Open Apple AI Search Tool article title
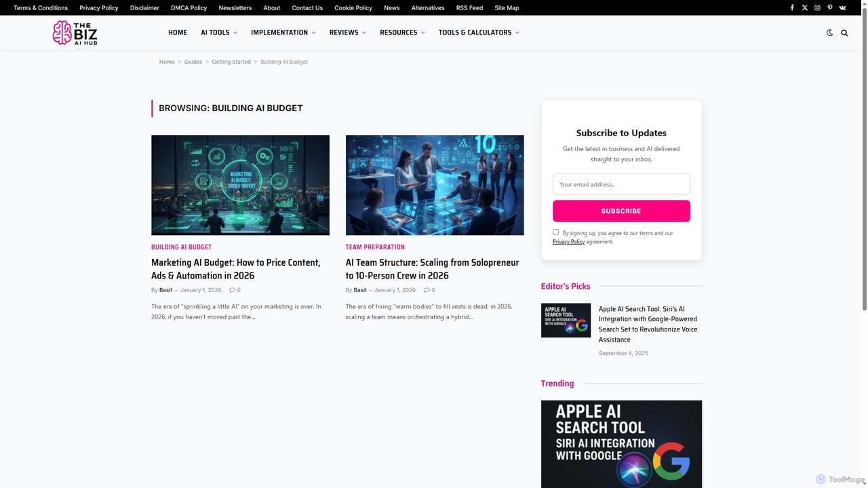 (x=648, y=324)
